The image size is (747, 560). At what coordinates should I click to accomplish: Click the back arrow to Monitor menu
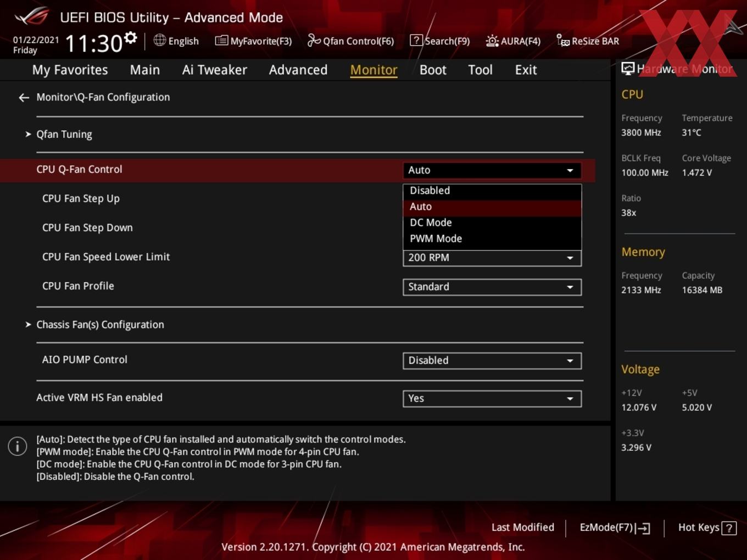[x=24, y=98]
